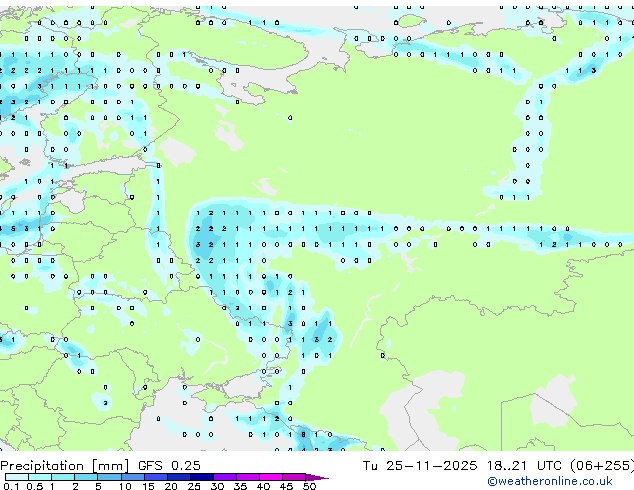Image resolution: width=634 pixels, height=490 pixels.
Task: Click the '50' legend scale label
Action: tap(309, 486)
